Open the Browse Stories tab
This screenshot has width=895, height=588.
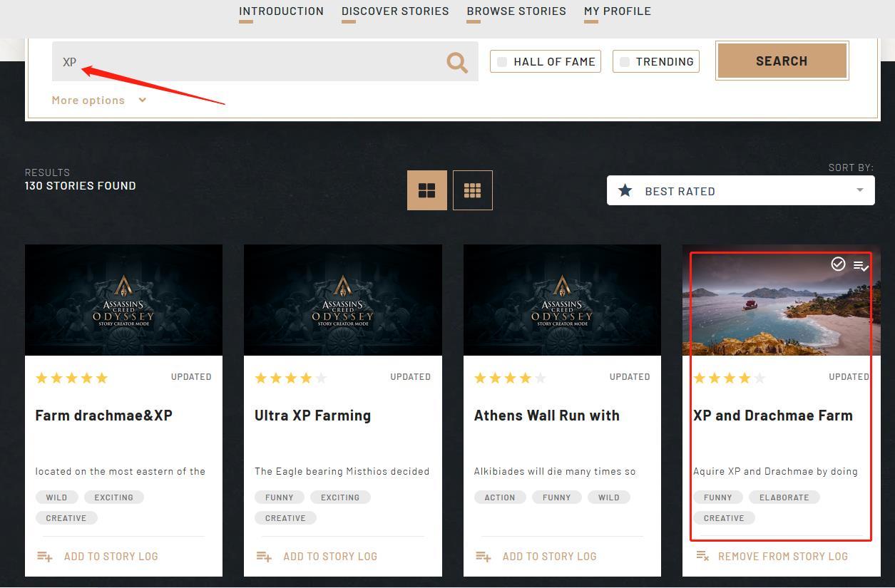click(516, 11)
